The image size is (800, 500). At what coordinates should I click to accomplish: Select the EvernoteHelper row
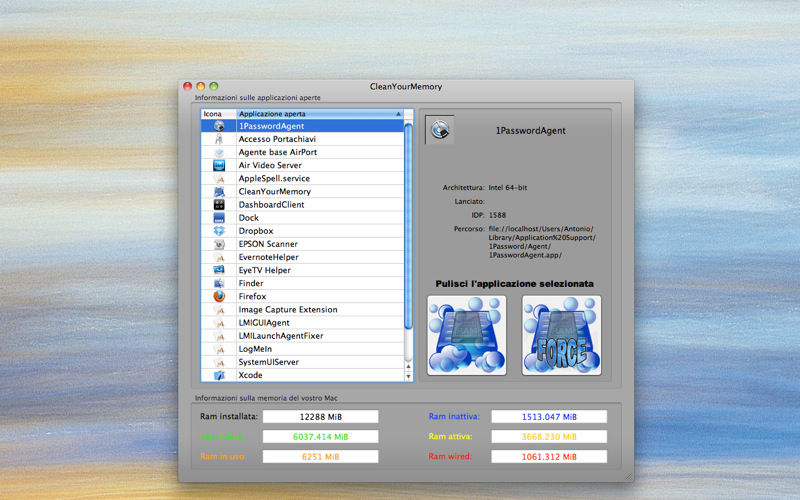tap(303, 257)
